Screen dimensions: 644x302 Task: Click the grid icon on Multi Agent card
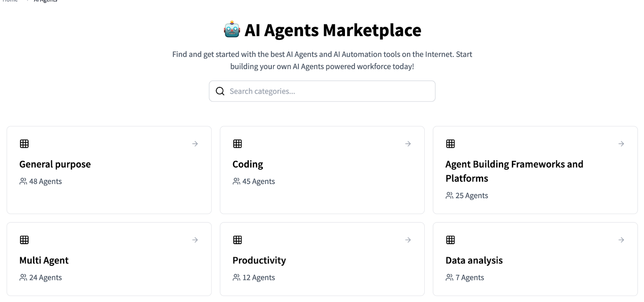pos(24,240)
